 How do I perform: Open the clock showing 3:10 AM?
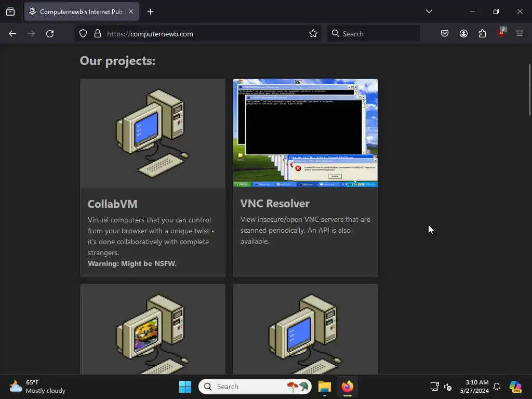tap(474, 387)
